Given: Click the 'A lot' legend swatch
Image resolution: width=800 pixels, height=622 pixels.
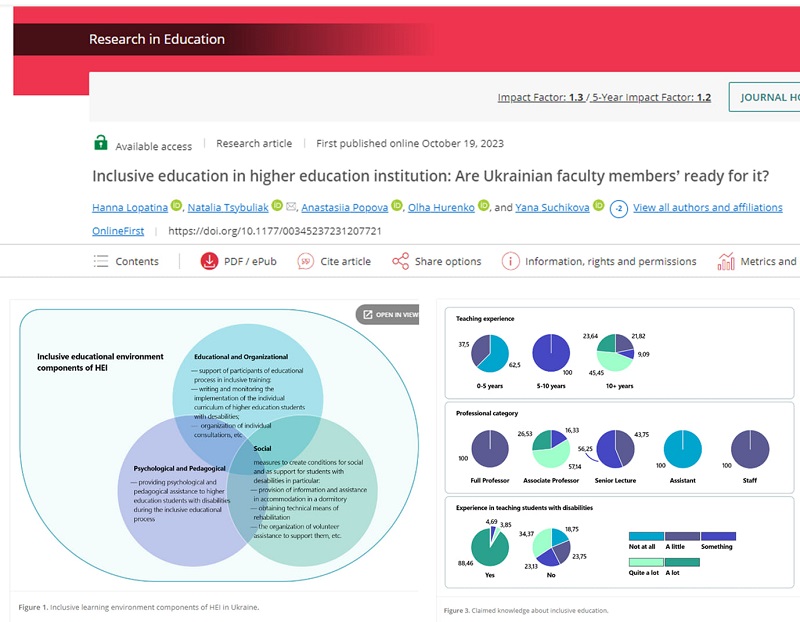Looking at the screenshot, I should coord(682,562).
